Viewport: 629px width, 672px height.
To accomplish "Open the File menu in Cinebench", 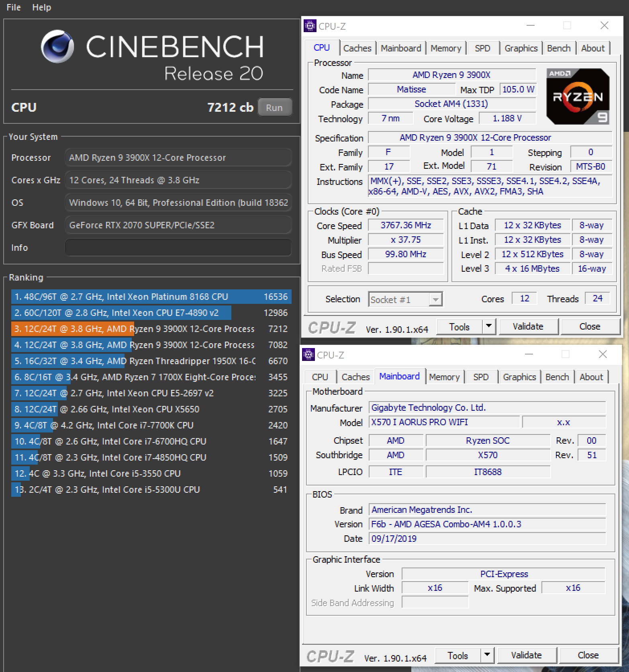I will point(14,7).
